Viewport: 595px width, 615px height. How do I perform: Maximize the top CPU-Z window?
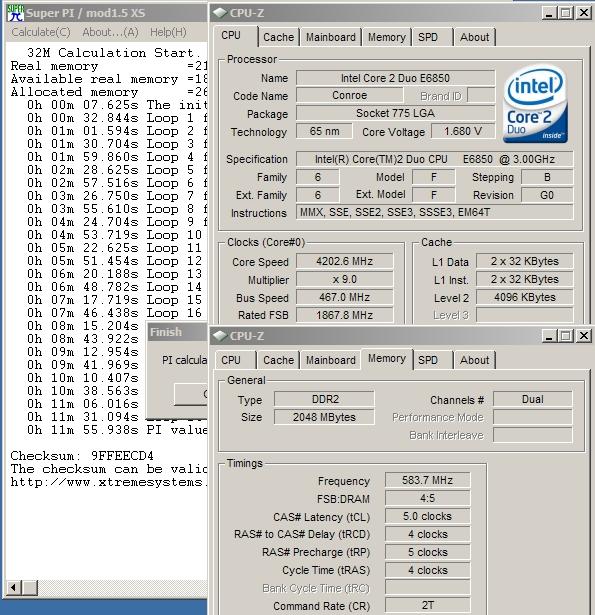click(566, 13)
